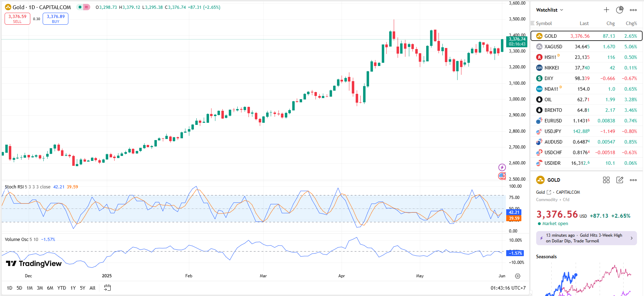Toggle the pink data approximation indicator
This screenshot has height=296, width=644.
(x=86, y=7)
